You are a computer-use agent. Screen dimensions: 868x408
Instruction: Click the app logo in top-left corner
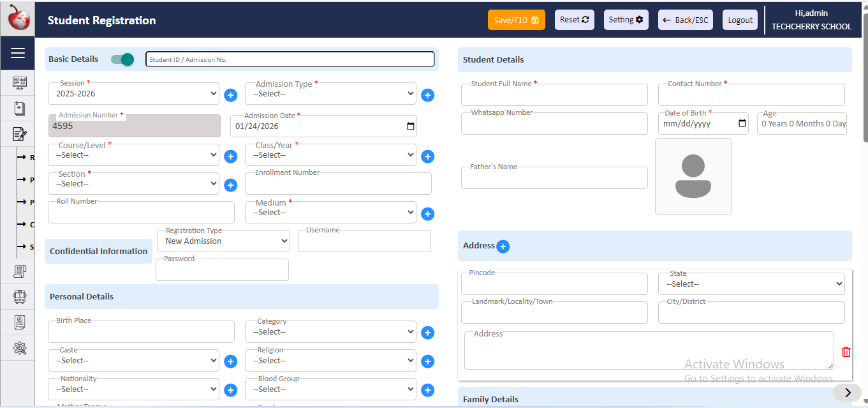(18, 19)
